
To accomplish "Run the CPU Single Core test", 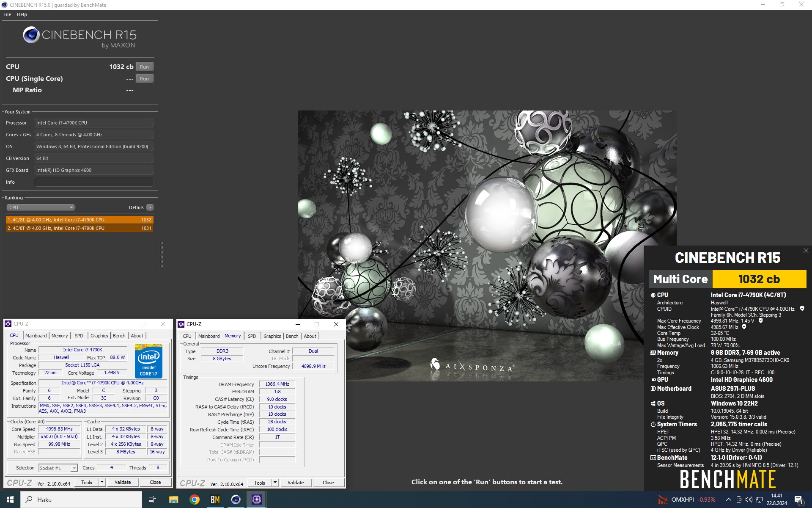I will tap(145, 79).
